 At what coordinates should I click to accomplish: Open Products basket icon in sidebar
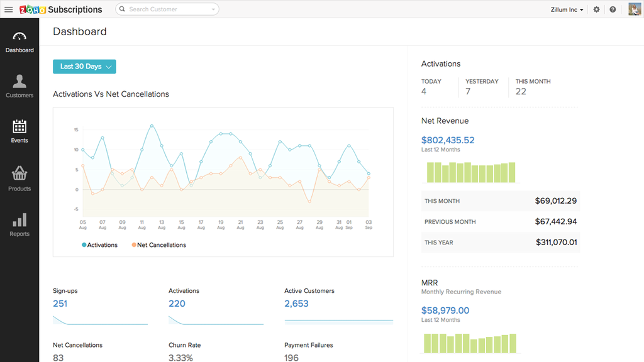click(x=19, y=178)
